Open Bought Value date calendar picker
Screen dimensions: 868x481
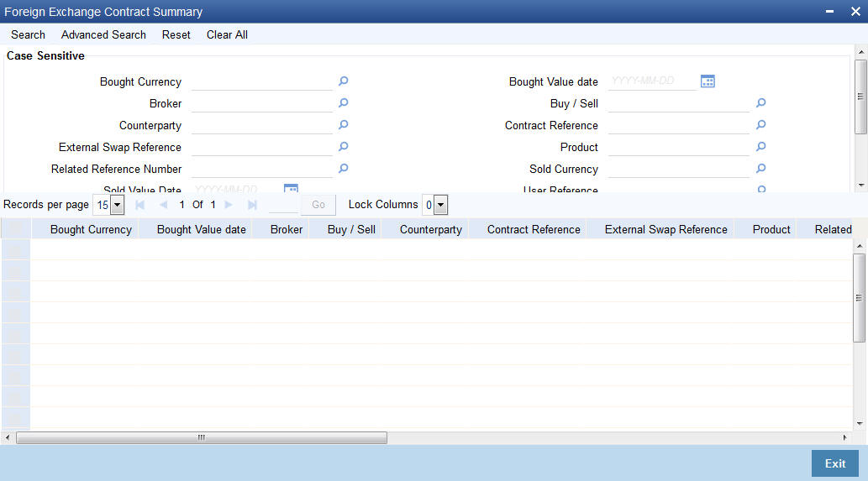coord(708,81)
